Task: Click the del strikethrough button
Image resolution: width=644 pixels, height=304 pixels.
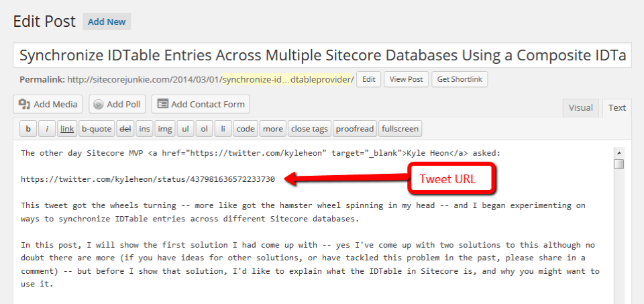Action: [x=125, y=128]
